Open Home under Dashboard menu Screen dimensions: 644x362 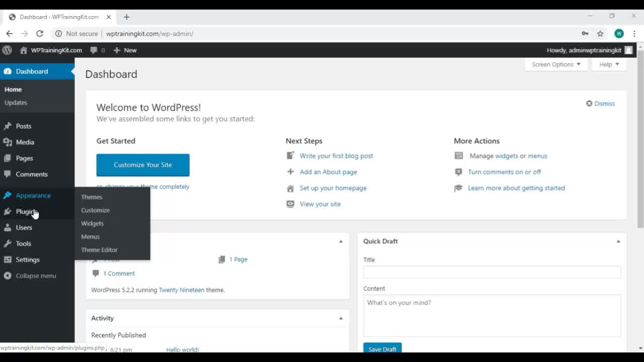[x=13, y=89]
